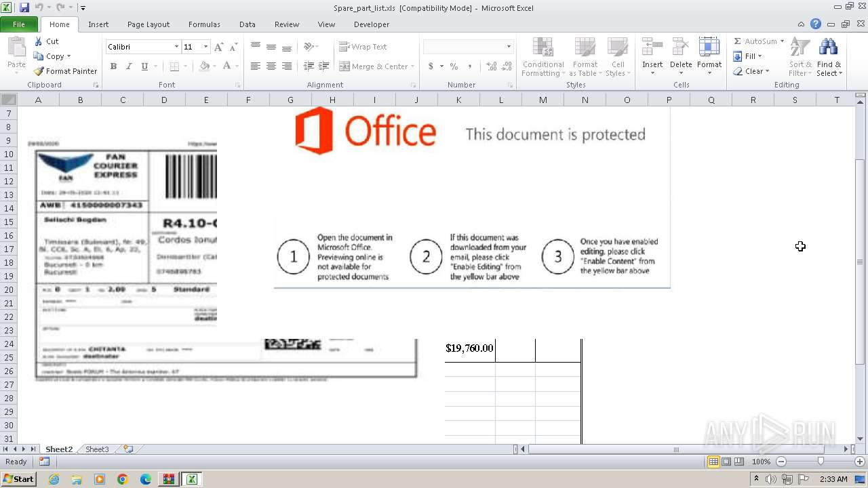
Task: Open the Format cells menu
Action: [709, 57]
